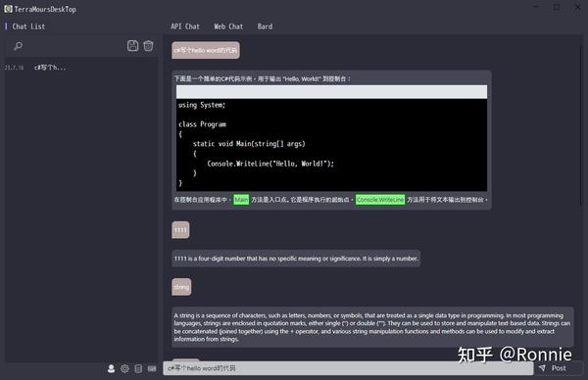This screenshot has height=380, width=588.
Task: Click the TerraMoursDeskTop app logo icon
Action: point(8,9)
